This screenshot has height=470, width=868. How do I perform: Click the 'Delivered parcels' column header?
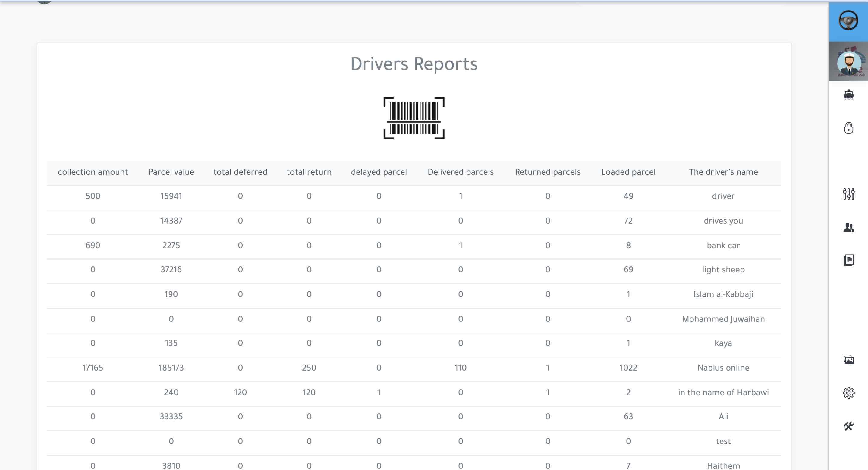click(x=460, y=172)
